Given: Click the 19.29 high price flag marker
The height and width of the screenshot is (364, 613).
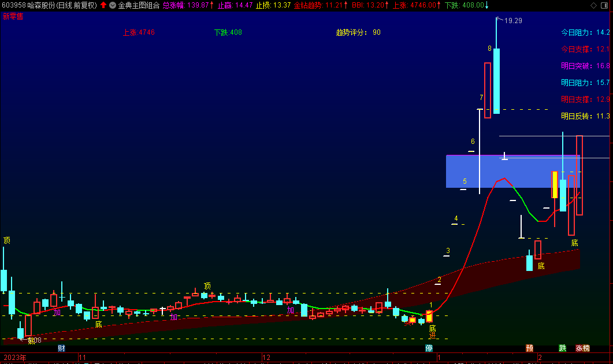Looking at the screenshot, I should pyautogui.click(x=510, y=20).
